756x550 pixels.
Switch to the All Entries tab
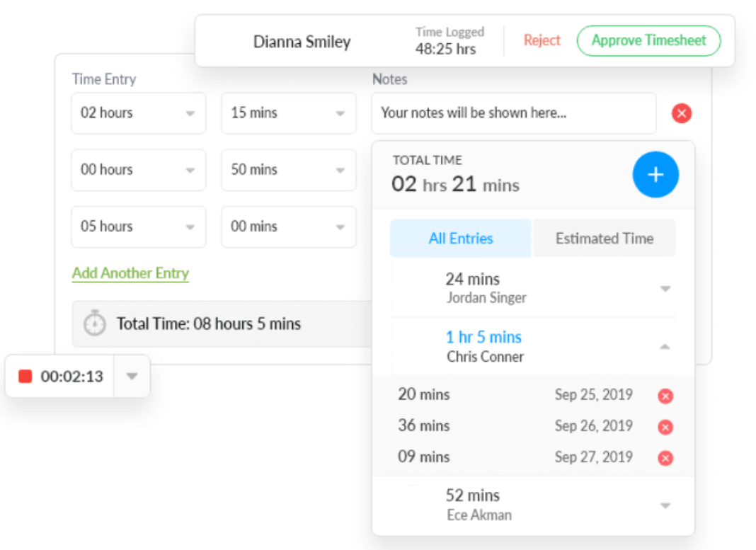tap(460, 239)
